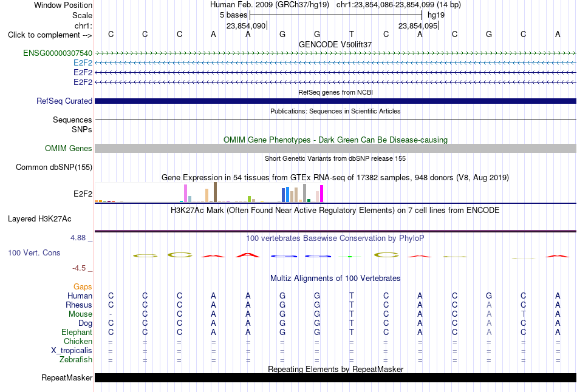Select the Rhesus species label
Viewport: 577px width, 392px height.
click(x=79, y=305)
